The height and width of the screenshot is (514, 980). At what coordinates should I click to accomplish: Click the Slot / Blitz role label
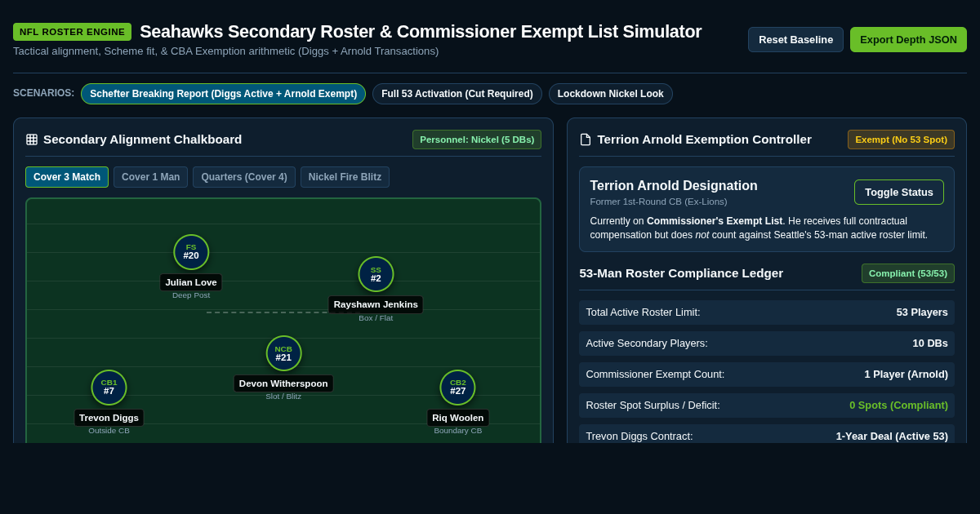click(x=283, y=397)
